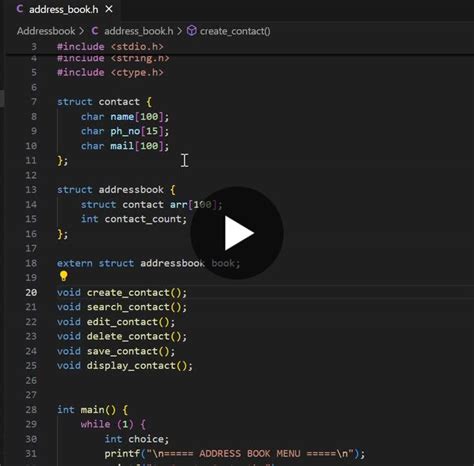Click the cube symbol icon in breadcrumb
The height and width of the screenshot is (466, 474).
click(x=192, y=31)
